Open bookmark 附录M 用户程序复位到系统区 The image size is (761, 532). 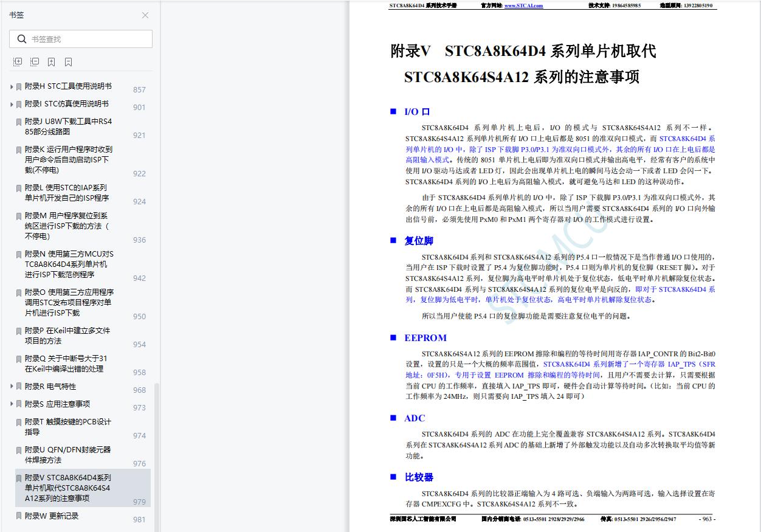point(67,226)
